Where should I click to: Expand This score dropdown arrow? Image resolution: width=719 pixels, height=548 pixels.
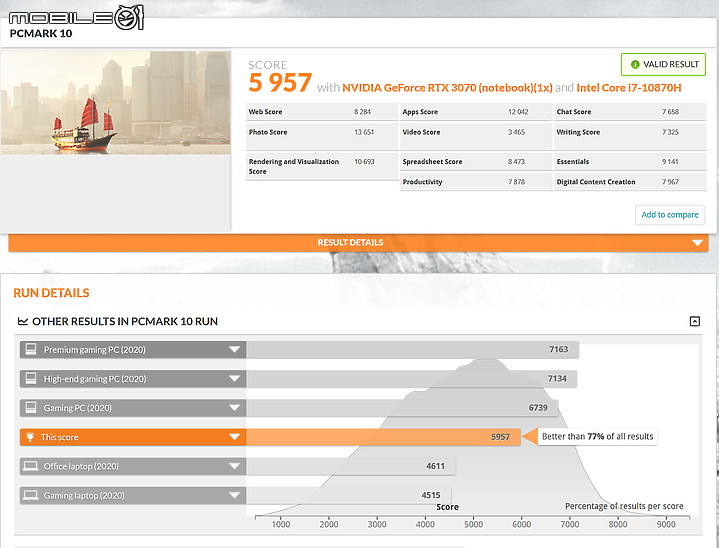pos(234,437)
